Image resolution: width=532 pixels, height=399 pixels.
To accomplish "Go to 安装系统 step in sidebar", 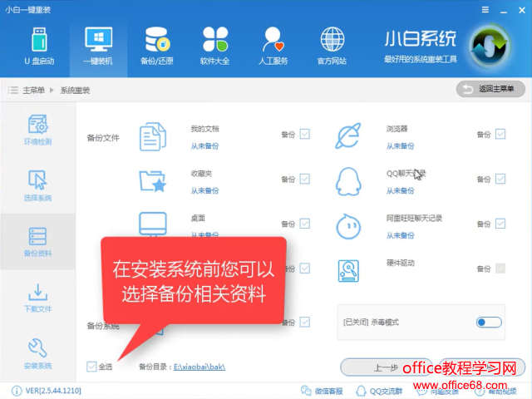I will [37, 354].
